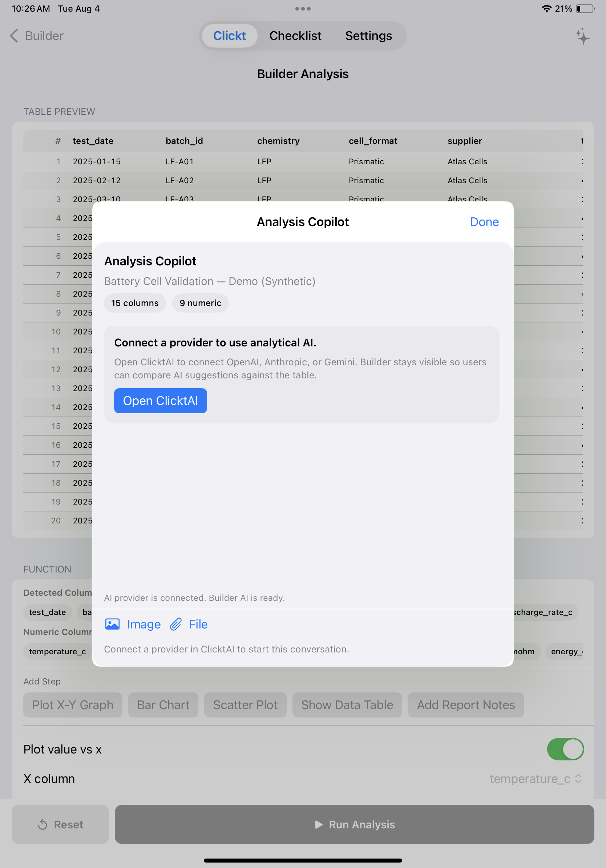Open the Settings tab
Screen dimensions: 606x868
[368, 36]
